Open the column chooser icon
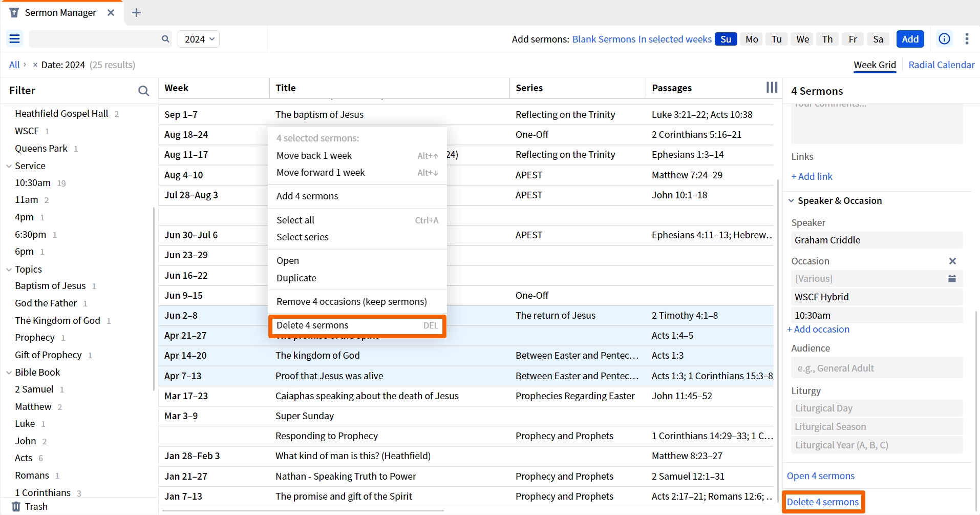This screenshot has height=515, width=980. (x=772, y=88)
